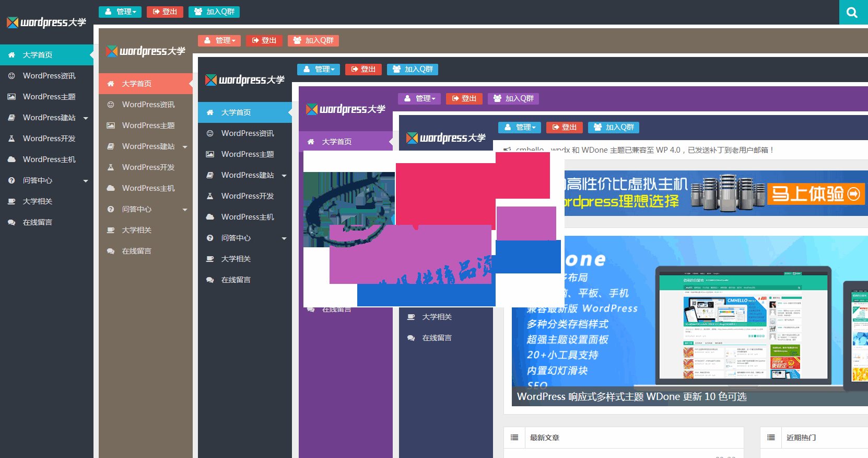Click comments icon of 在线留言 in navy sidebar
Image resolution: width=868 pixels, height=458 pixels.
click(x=411, y=338)
